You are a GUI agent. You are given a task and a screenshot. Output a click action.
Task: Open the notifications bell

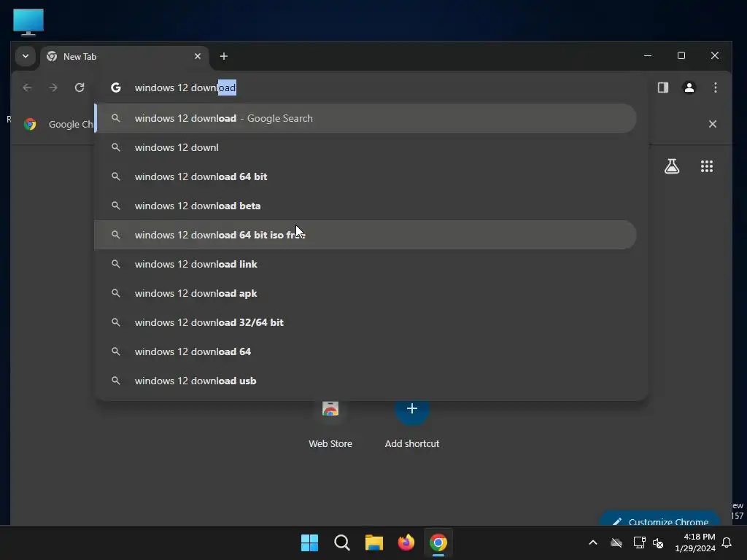tap(727, 542)
